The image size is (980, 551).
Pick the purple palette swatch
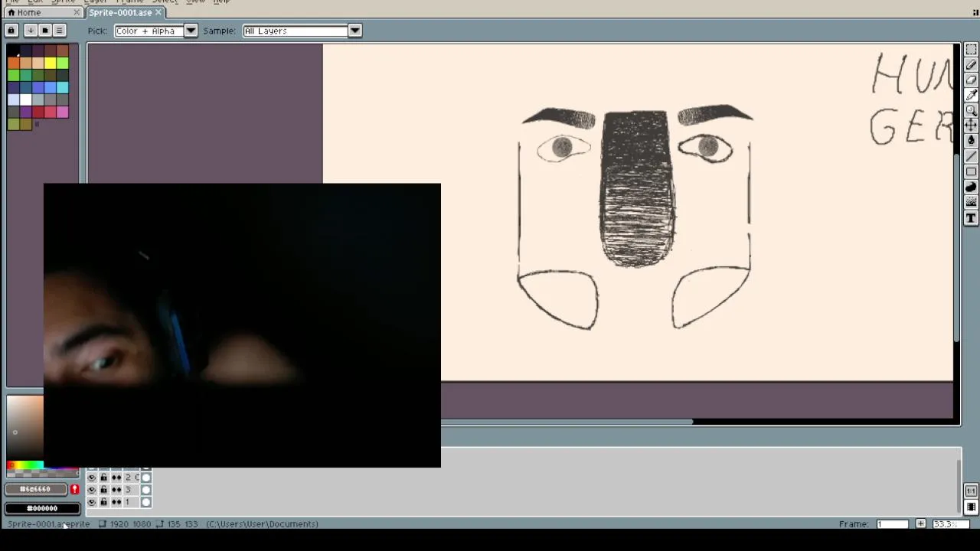(x=25, y=112)
